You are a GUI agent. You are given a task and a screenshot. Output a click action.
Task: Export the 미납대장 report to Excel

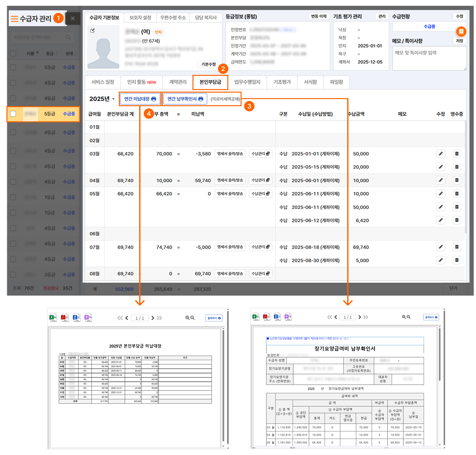coord(53,318)
